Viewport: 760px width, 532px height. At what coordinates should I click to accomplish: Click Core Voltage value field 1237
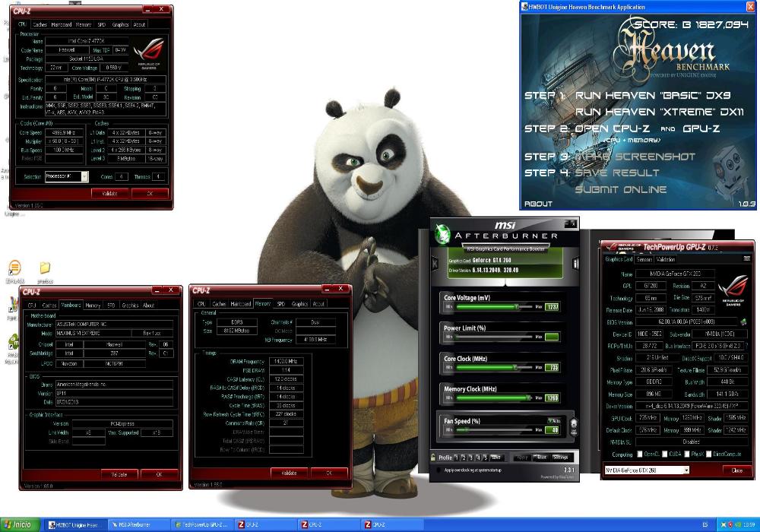pyautogui.click(x=552, y=307)
